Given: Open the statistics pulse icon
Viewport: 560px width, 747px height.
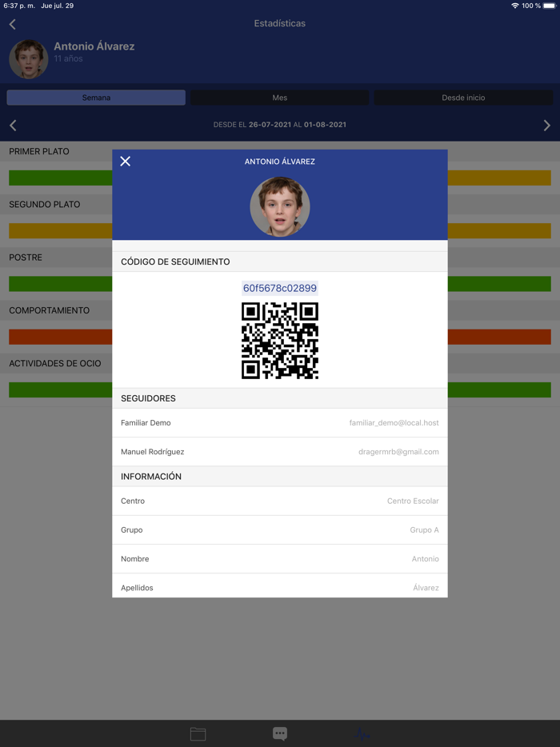Looking at the screenshot, I should 362,733.
